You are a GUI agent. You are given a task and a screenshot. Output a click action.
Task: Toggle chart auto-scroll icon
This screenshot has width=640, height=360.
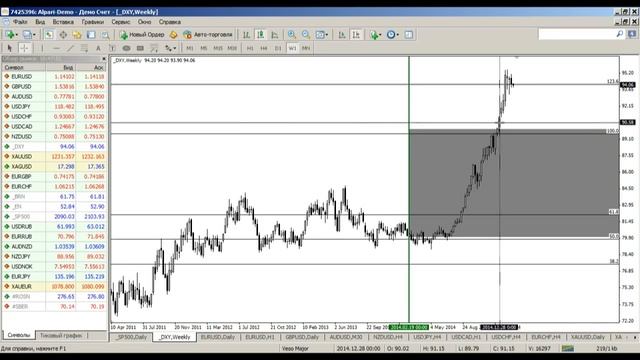[x=342, y=35]
